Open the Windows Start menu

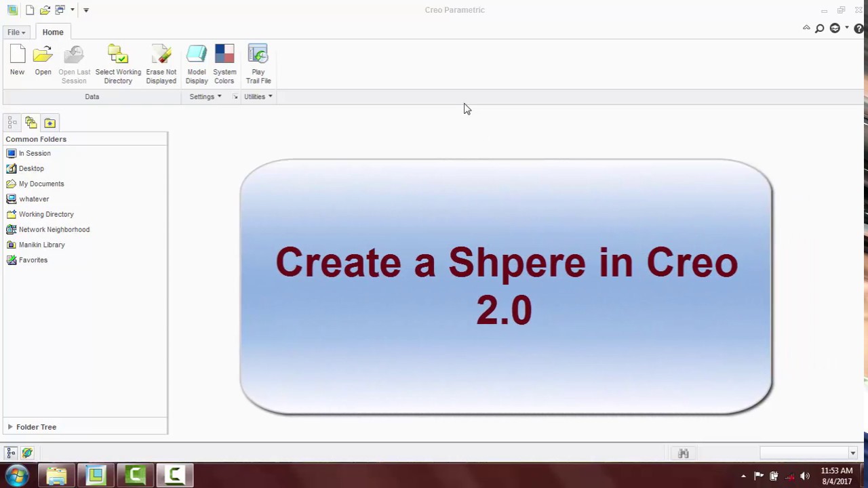pyautogui.click(x=17, y=476)
